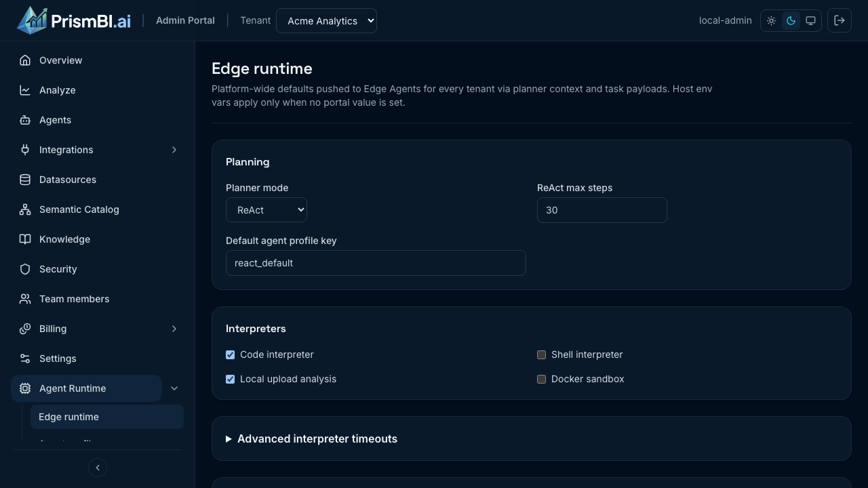
Task: Open Datasources in sidebar
Action: tap(97, 180)
